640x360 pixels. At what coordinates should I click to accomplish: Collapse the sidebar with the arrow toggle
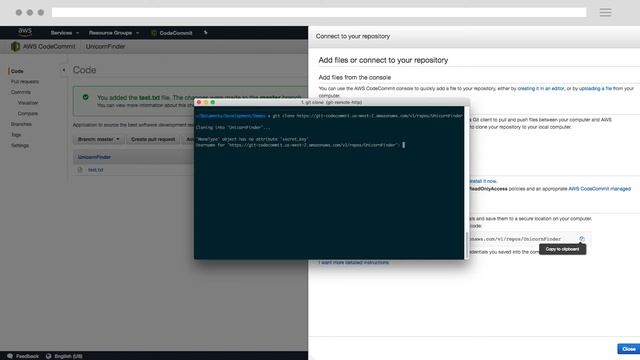tap(64, 70)
